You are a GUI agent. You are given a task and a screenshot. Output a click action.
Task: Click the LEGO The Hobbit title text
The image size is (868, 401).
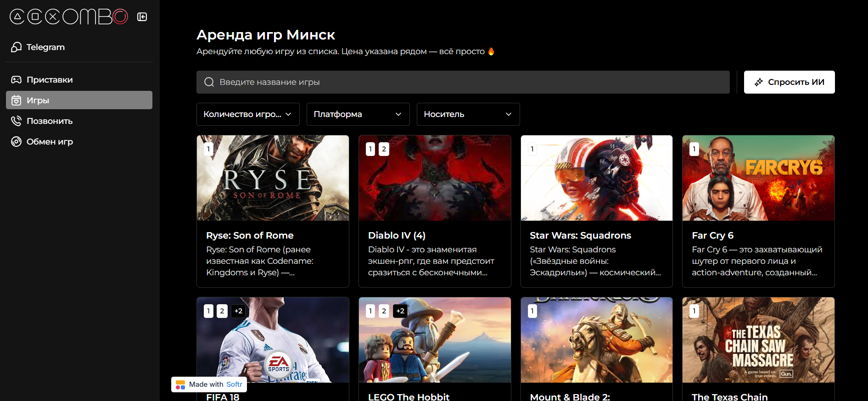click(x=409, y=397)
